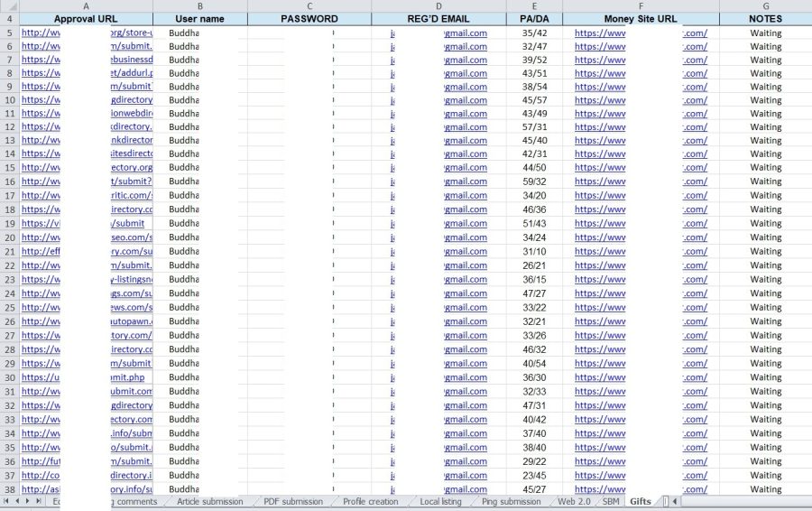Select the 'PASSWORD' header cell

click(309, 19)
